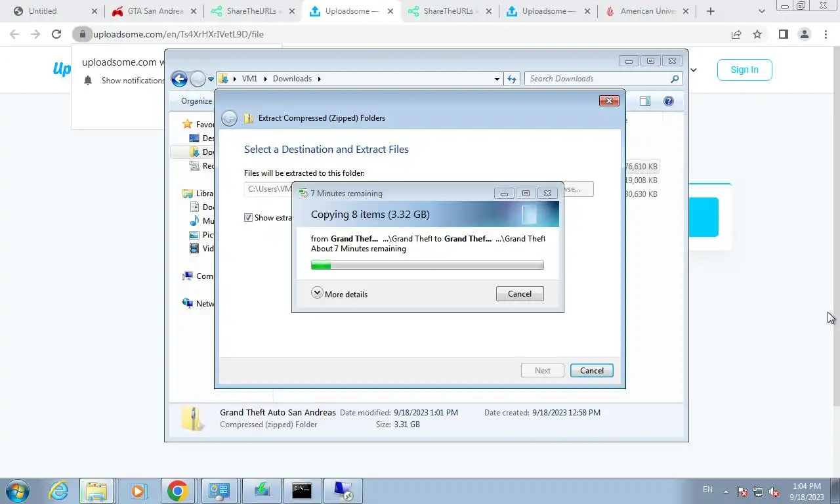
Task: Bookmark this page with the star icon
Action: click(757, 34)
